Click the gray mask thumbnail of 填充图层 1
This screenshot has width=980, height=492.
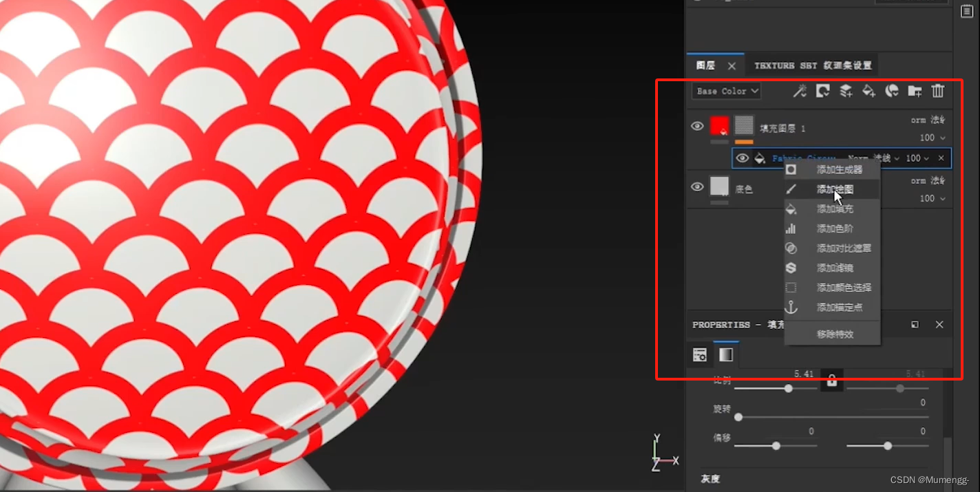click(744, 125)
